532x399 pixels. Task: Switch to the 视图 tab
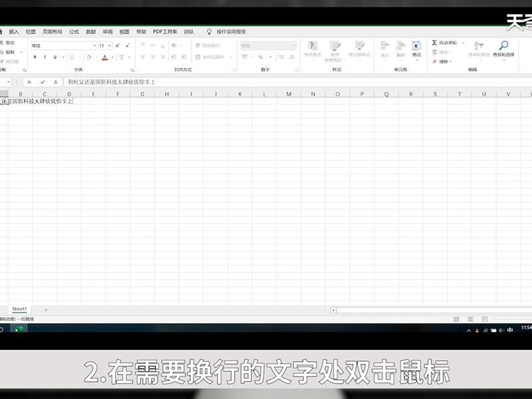[x=124, y=32]
